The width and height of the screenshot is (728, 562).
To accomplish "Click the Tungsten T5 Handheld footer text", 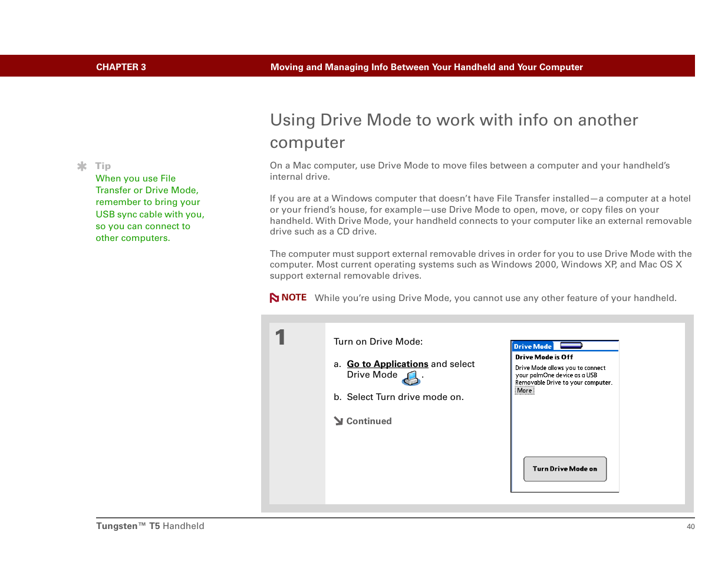I will tap(150, 526).
